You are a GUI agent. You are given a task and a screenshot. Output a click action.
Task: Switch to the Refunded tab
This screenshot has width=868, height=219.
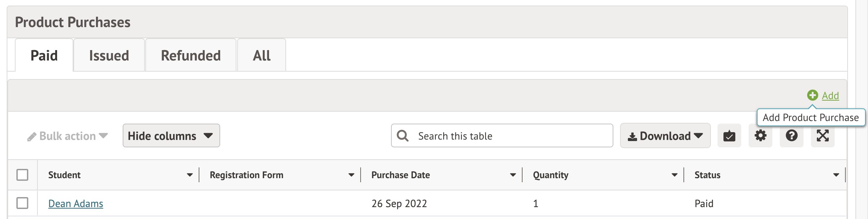coord(191,55)
